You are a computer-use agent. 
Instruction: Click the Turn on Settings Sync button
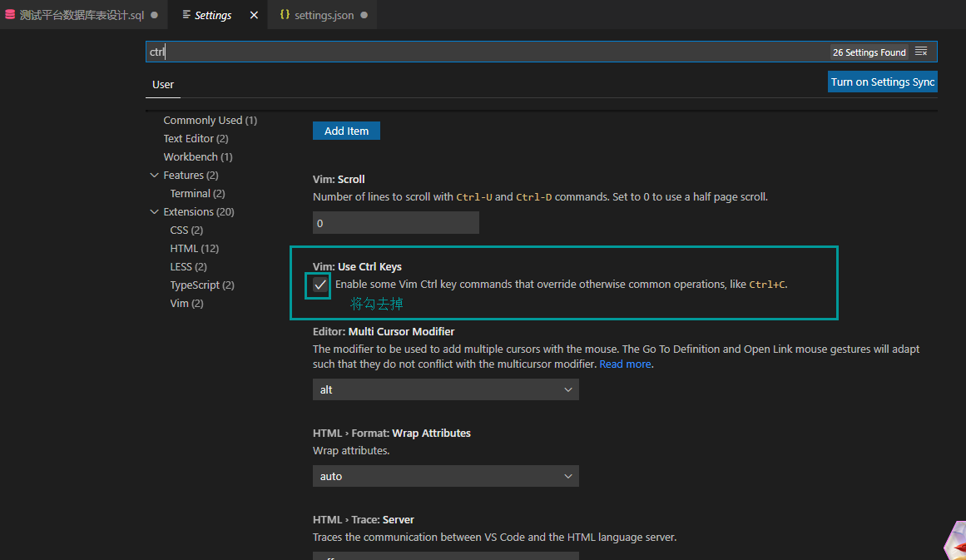click(882, 82)
